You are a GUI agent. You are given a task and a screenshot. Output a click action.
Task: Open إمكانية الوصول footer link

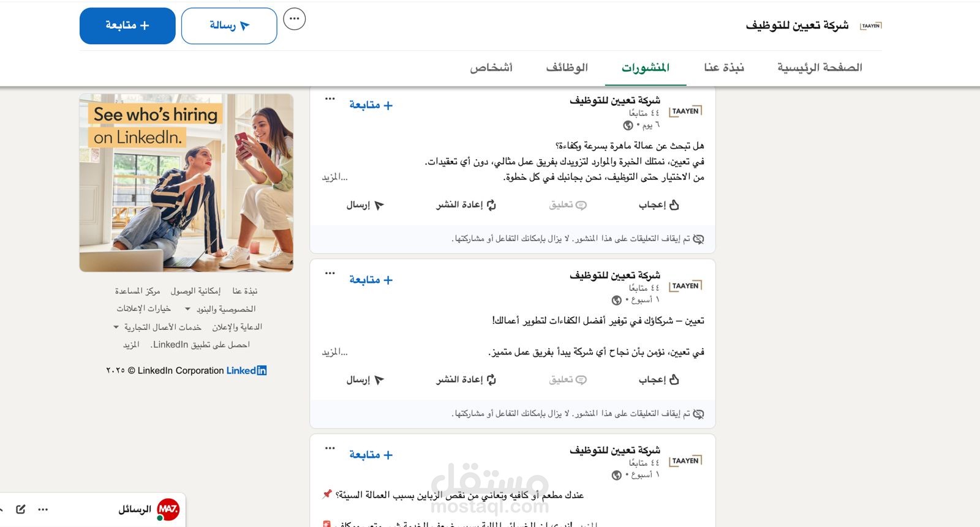(x=195, y=291)
